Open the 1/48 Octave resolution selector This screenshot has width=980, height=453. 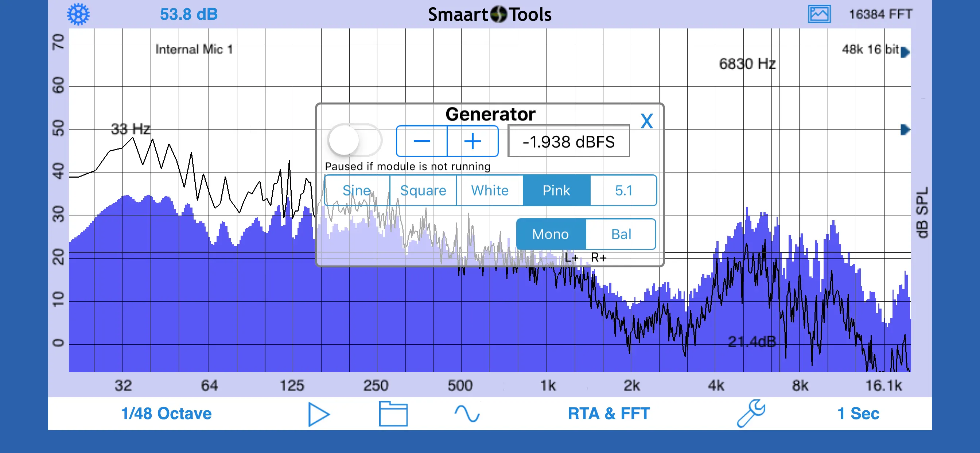166,414
